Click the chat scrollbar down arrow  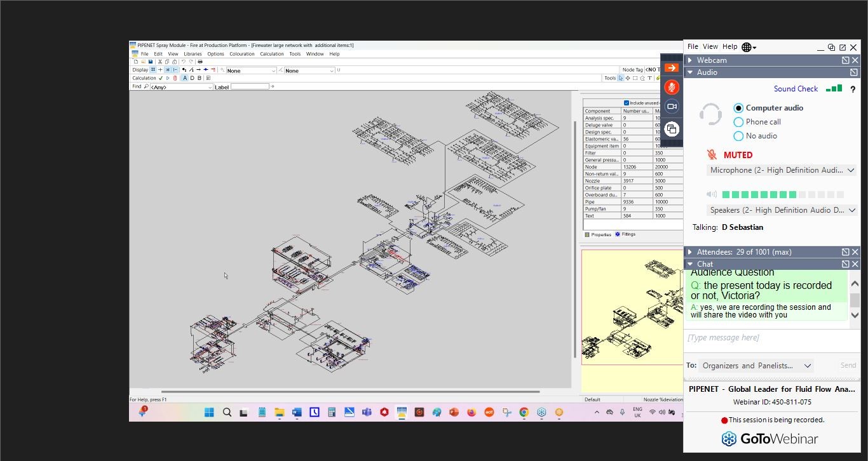[855, 315]
